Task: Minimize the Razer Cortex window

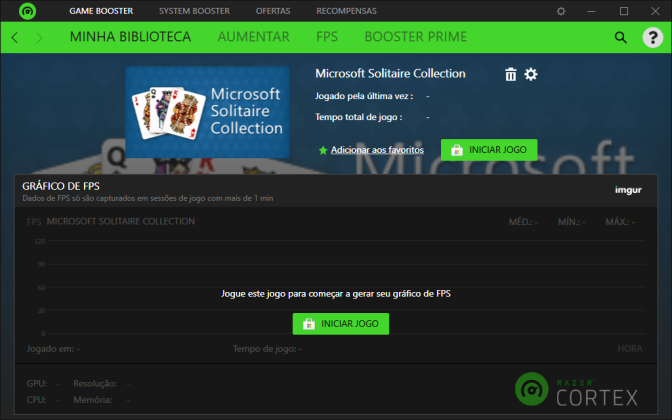Action: click(591, 11)
